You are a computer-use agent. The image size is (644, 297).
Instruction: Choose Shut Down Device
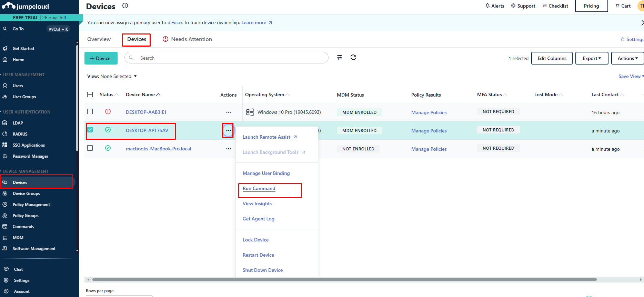[263, 270]
